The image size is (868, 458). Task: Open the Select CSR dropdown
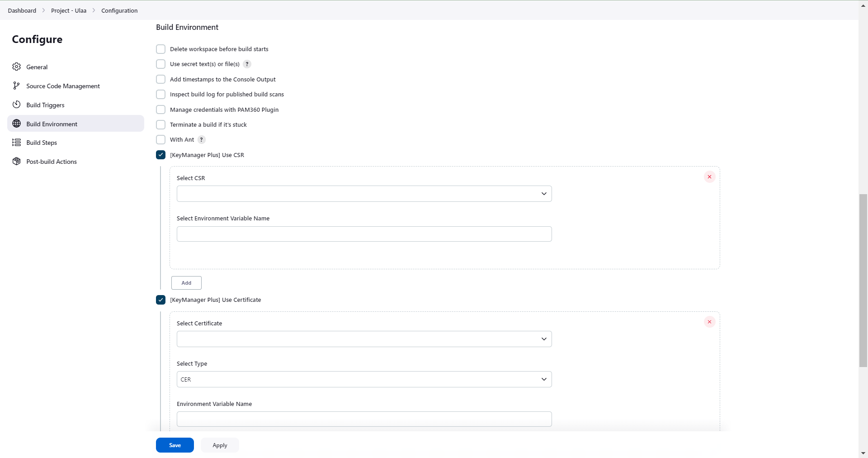click(364, 194)
